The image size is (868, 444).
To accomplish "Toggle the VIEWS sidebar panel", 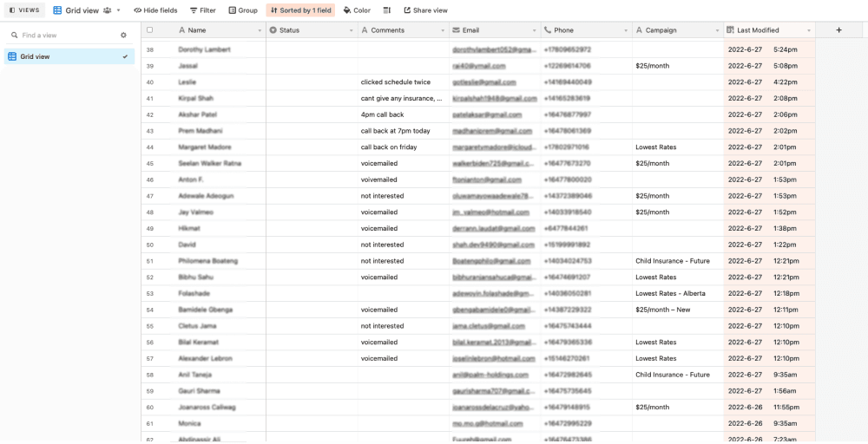I will click(24, 10).
